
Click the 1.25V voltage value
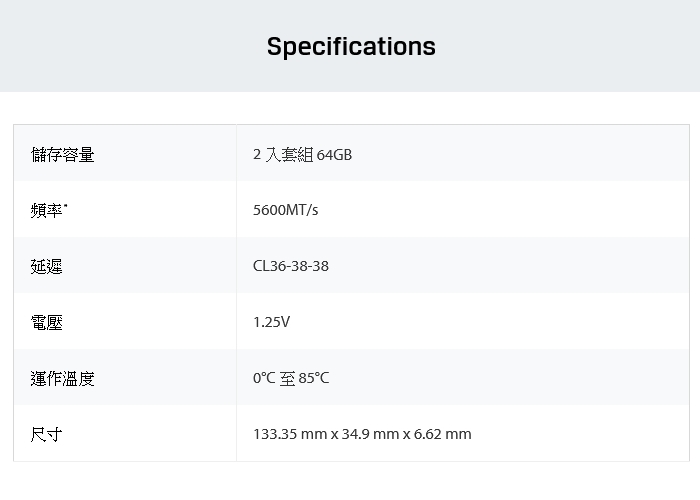[x=271, y=322]
